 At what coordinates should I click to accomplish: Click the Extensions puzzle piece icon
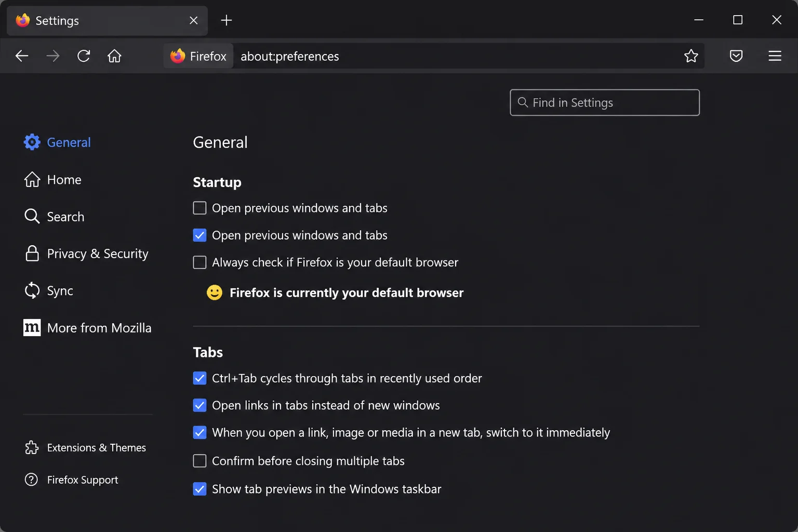click(x=32, y=447)
